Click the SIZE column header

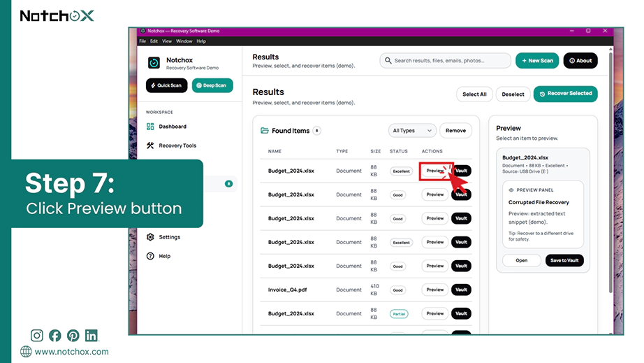pyautogui.click(x=375, y=151)
